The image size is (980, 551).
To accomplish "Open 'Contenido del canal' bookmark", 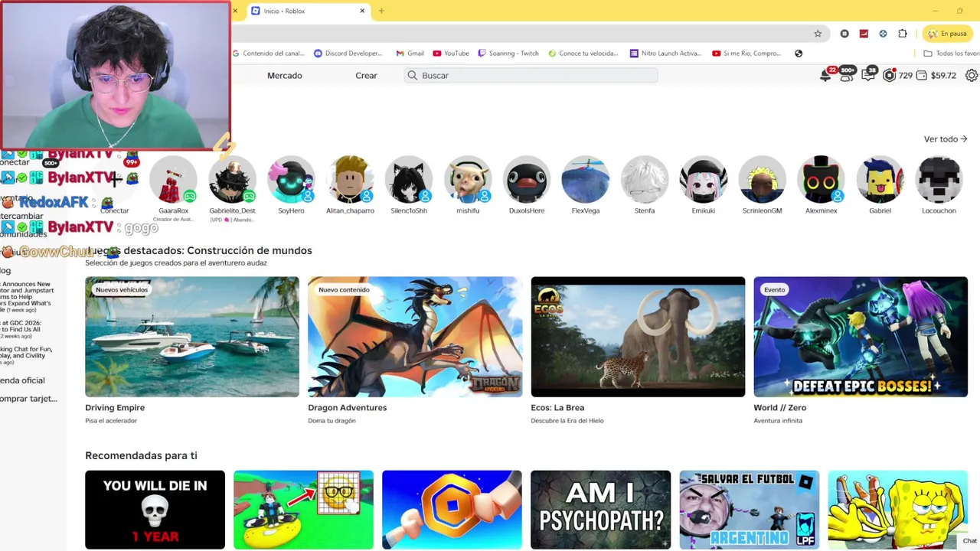I will pos(269,54).
